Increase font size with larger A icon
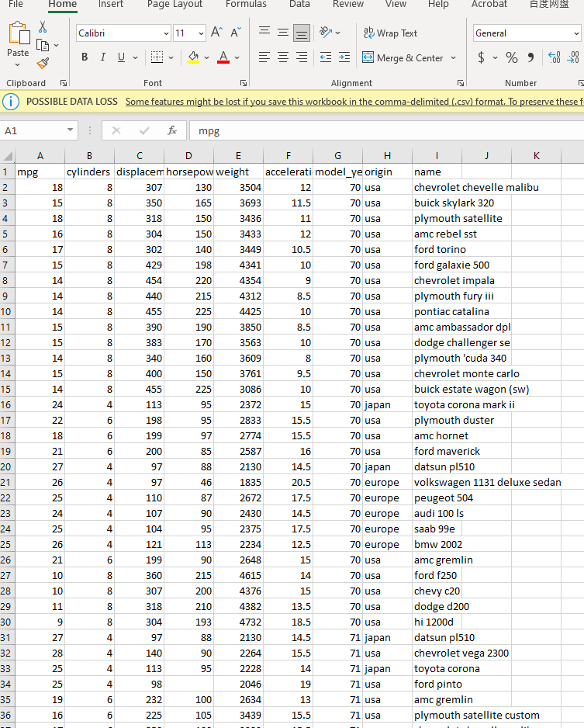 pyautogui.click(x=216, y=33)
